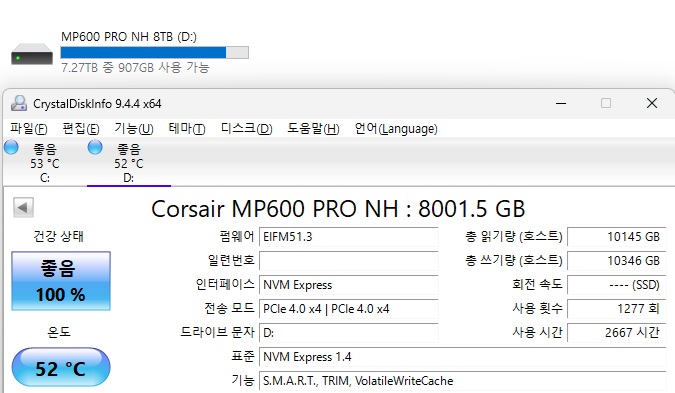Open the 파일(F) menu
The width and height of the screenshot is (675, 393).
29,129
